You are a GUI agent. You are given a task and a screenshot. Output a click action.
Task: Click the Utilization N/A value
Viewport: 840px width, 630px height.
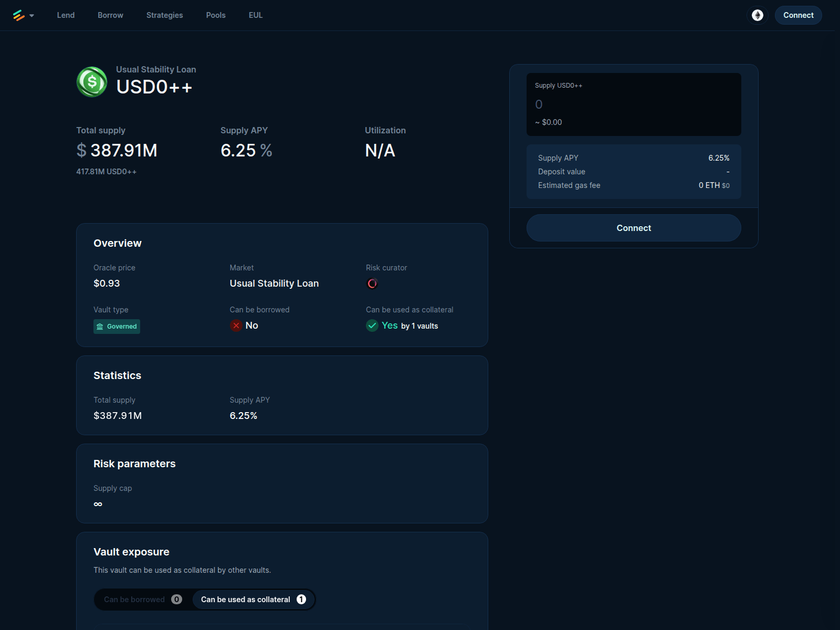[380, 151]
